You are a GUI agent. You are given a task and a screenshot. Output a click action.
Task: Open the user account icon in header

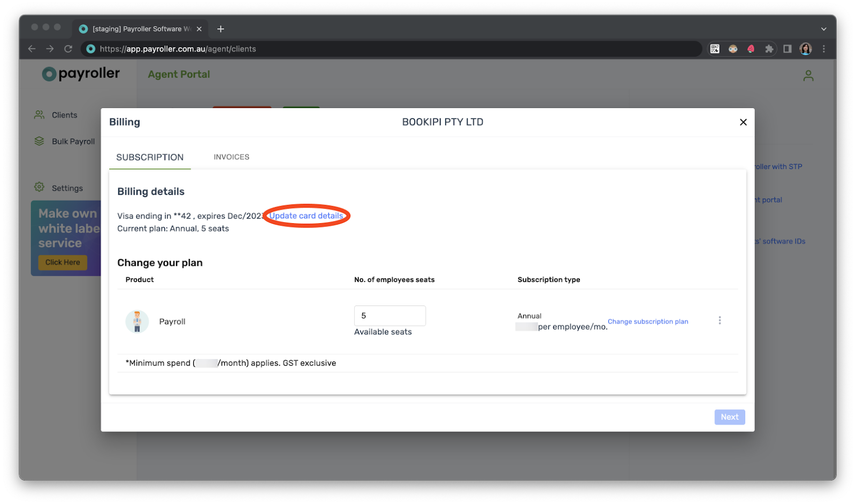tap(808, 76)
